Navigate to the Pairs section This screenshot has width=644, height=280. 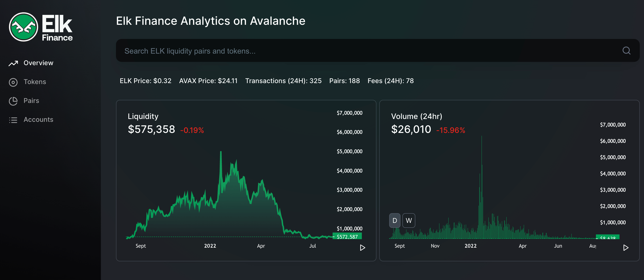[x=31, y=101]
